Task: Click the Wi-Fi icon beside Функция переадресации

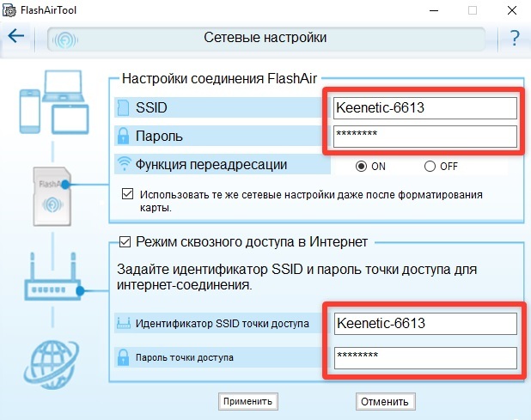Action: [x=123, y=164]
